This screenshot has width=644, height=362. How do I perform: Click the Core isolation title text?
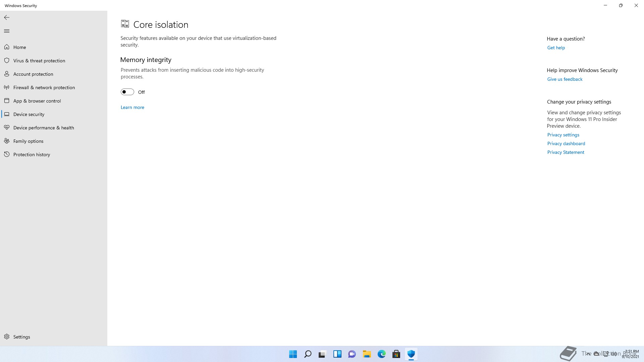click(x=161, y=24)
